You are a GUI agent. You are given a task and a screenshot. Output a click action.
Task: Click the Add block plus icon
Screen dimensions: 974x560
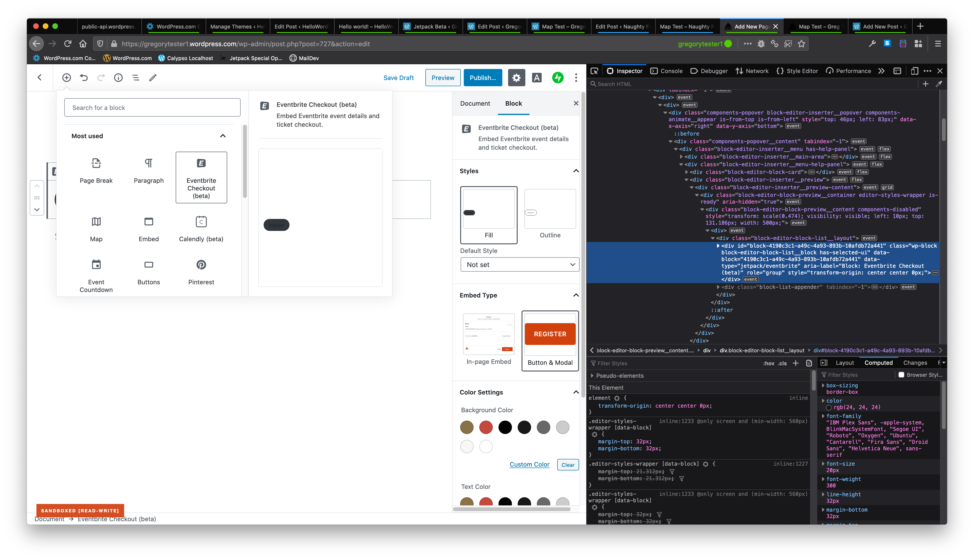click(x=67, y=78)
